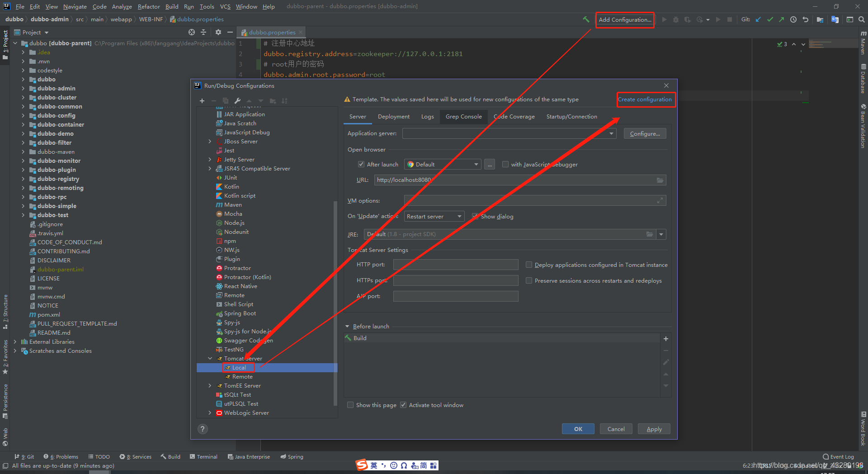
Task: Open Application server dropdown
Action: point(509,133)
